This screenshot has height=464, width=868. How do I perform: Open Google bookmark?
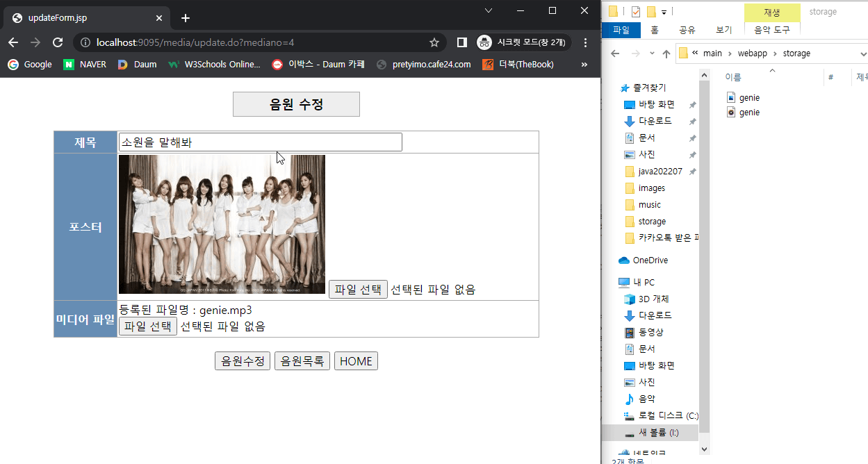(30, 64)
